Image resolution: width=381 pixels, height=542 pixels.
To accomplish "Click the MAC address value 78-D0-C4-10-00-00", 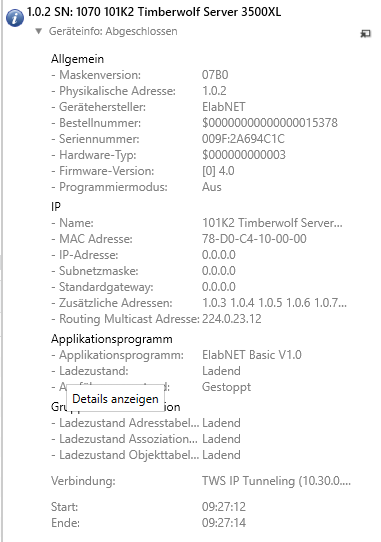I will click(x=254, y=239).
